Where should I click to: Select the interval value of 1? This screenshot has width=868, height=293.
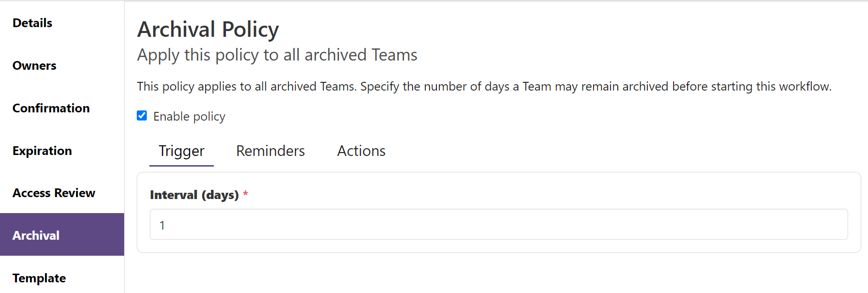[x=162, y=225]
